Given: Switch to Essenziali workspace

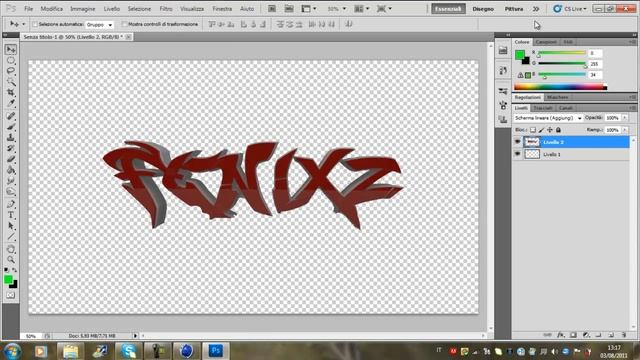Looking at the screenshot, I should (x=448, y=9).
